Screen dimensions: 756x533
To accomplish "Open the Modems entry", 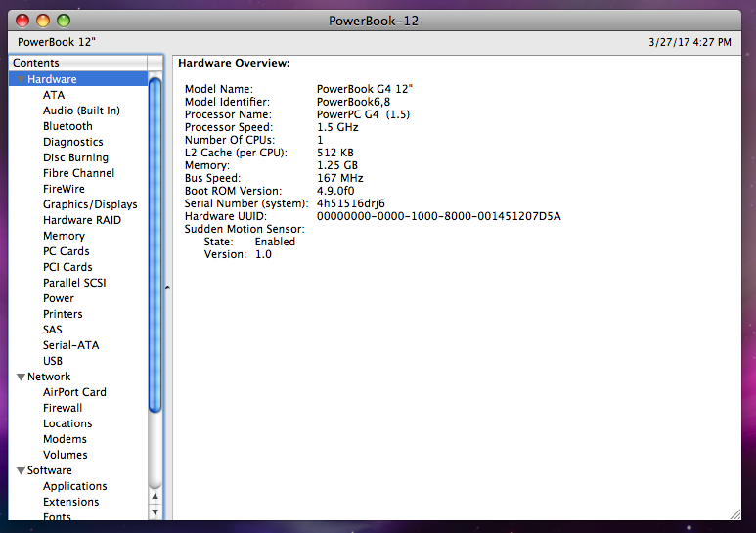I will coord(65,439).
